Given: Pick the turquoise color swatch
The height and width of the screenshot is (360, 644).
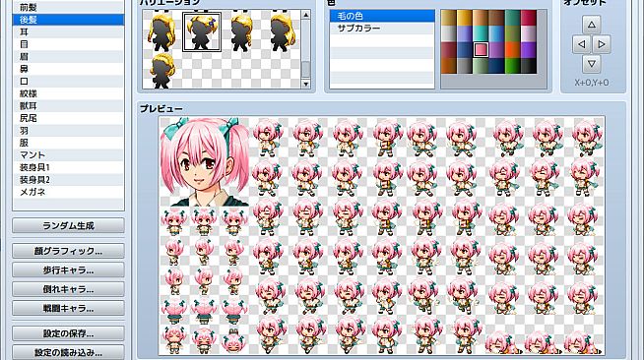Looking at the screenshot, I should point(481,34).
